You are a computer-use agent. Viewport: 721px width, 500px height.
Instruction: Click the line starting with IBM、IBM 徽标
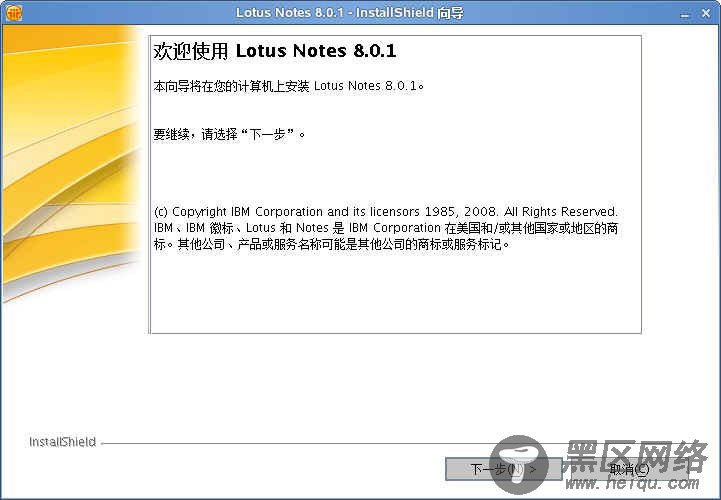386,228
